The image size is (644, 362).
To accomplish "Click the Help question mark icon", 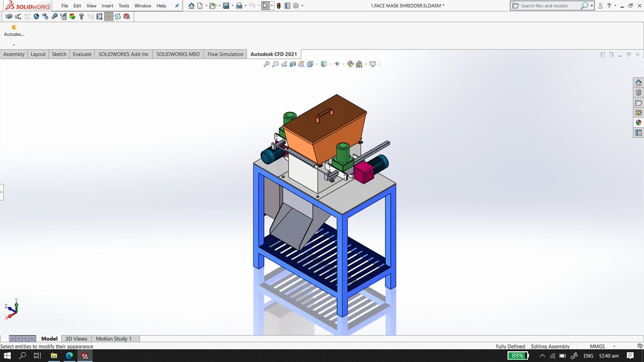I will point(609,6).
